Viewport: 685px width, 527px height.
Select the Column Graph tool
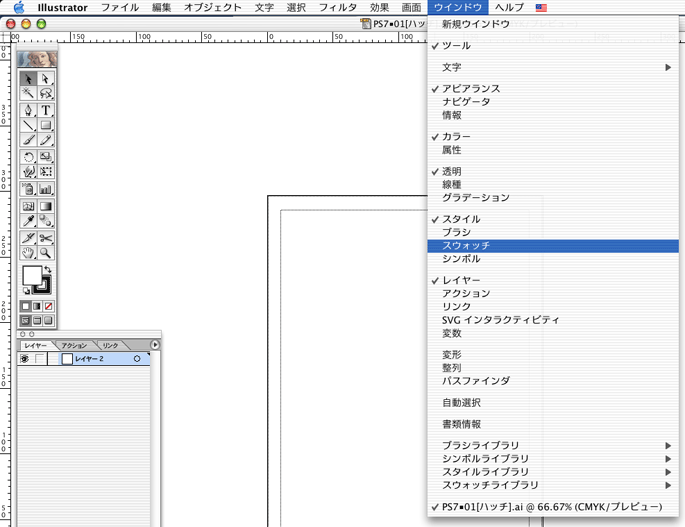(x=46, y=189)
